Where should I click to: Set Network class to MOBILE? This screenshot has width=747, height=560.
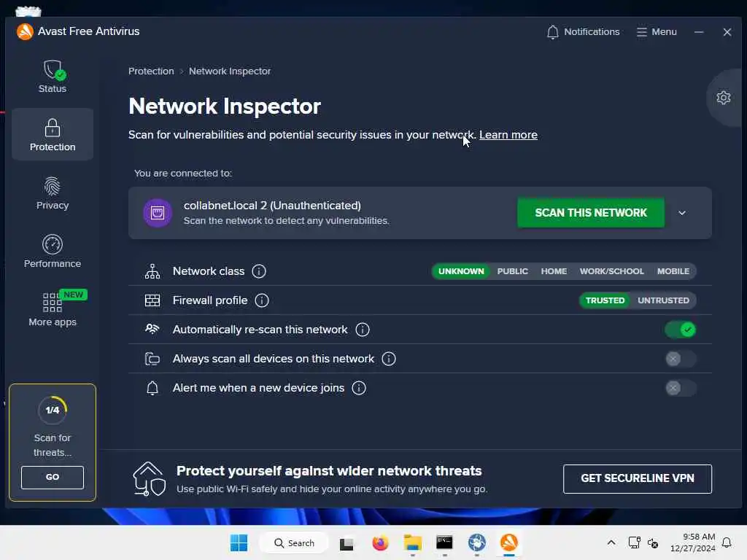[x=673, y=271]
